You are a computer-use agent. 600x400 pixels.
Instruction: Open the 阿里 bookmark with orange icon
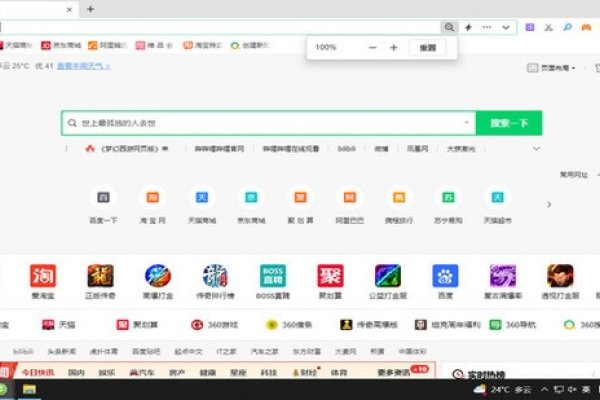[107, 45]
